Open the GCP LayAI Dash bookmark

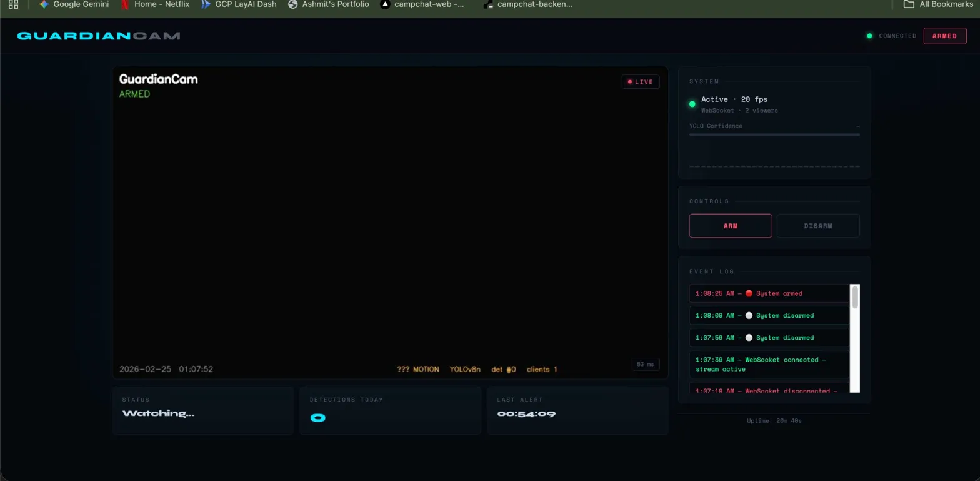tap(238, 4)
